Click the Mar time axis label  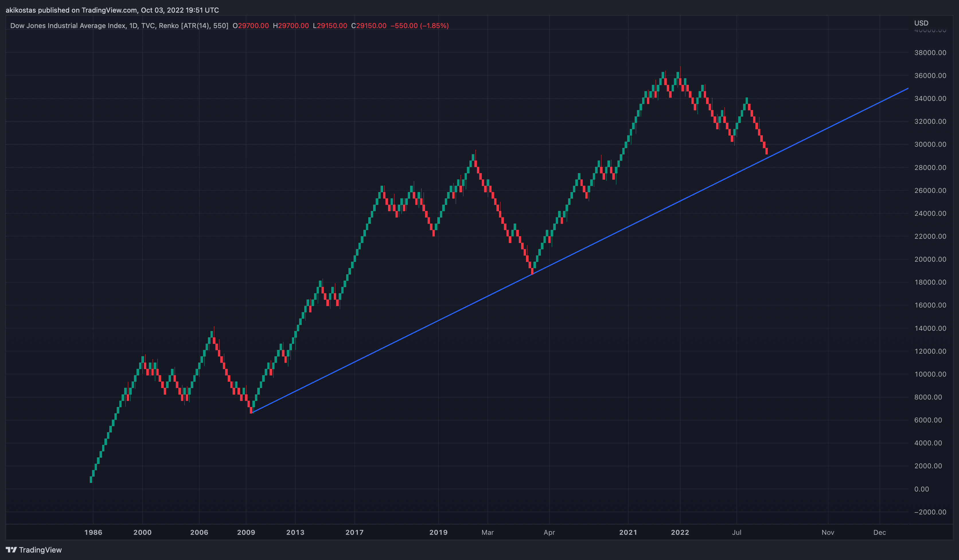tap(488, 532)
